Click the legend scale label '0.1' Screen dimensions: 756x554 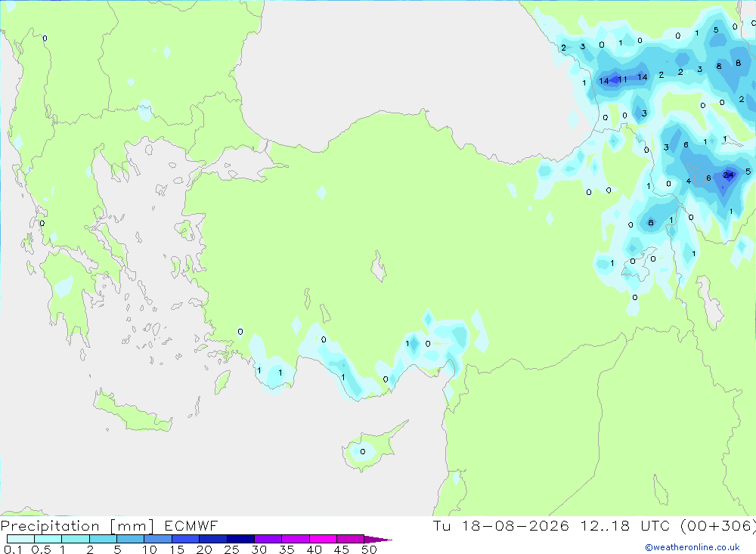click(x=13, y=549)
